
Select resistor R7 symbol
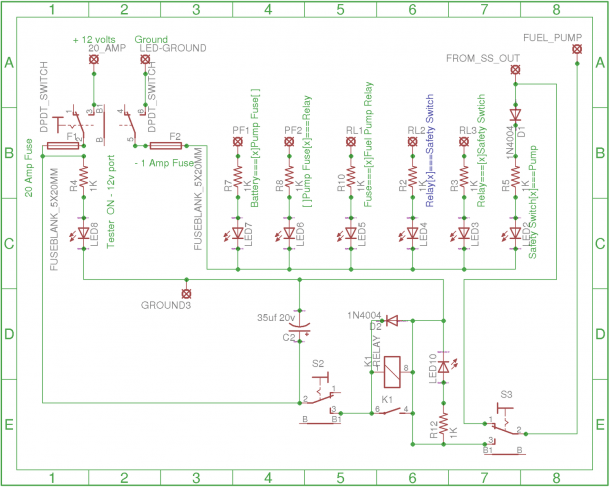238,177
